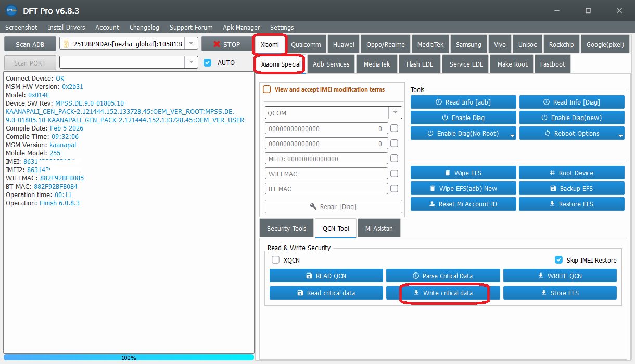
Task: Click save icon on Read critical data
Action: tap(300, 293)
